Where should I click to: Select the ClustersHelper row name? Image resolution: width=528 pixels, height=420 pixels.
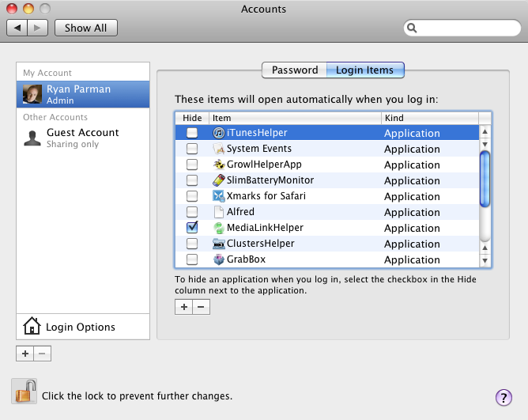(x=261, y=244)
